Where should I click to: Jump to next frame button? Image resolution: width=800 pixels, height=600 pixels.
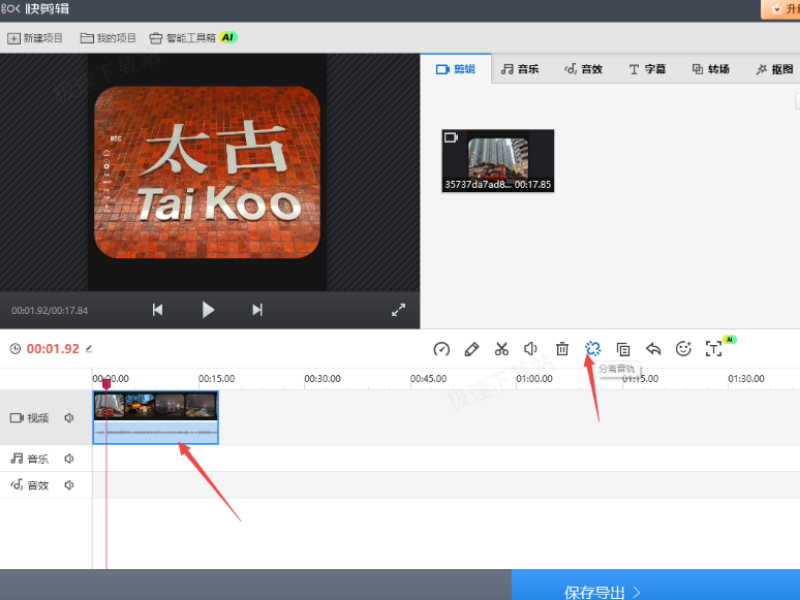257,310
